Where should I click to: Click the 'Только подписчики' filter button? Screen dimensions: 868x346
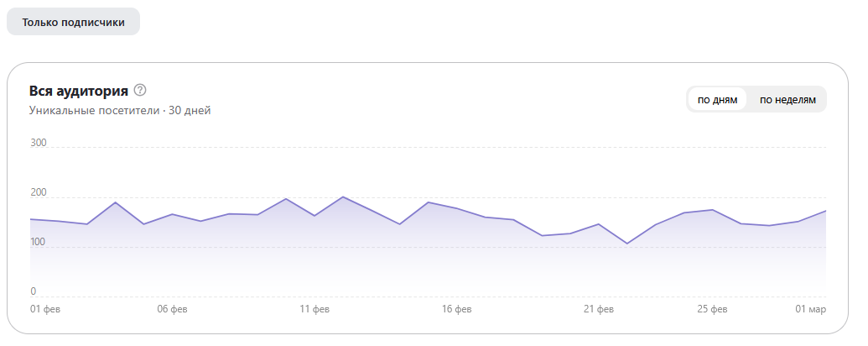pyautogui.click(x=73, y=22)
